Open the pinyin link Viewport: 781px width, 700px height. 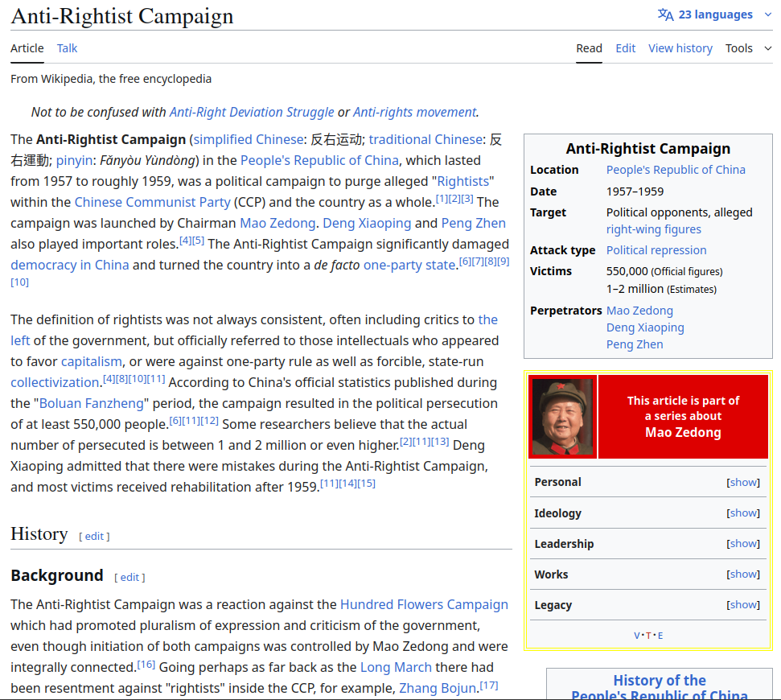74,160
